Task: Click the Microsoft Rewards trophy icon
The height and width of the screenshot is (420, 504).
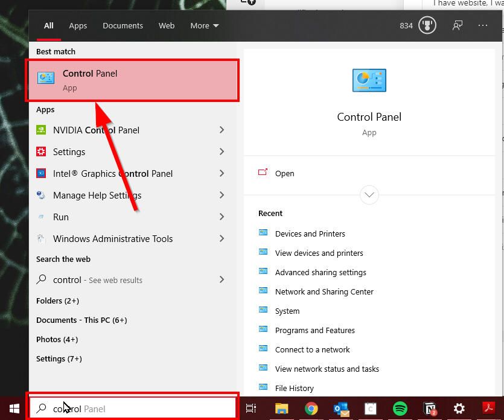Action: tap(427, 25)
